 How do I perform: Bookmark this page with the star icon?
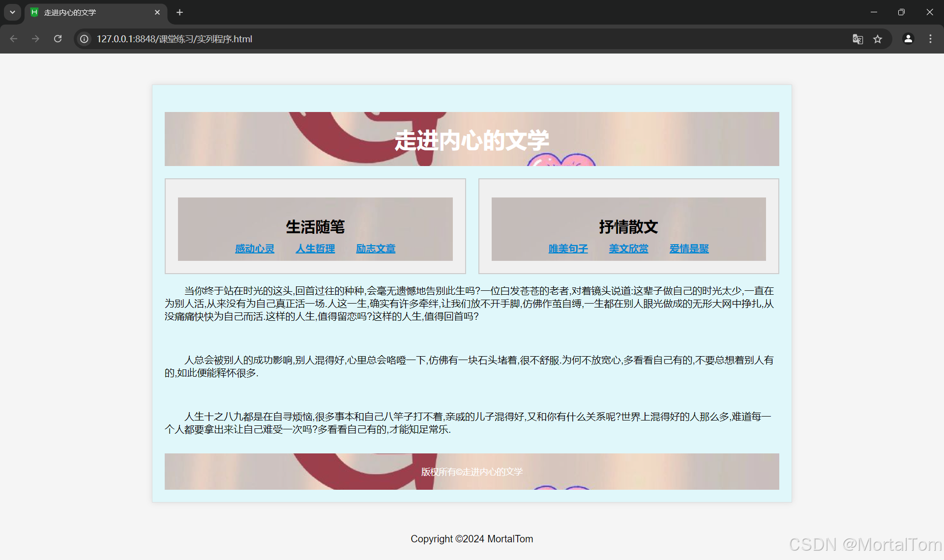[878, 39]
